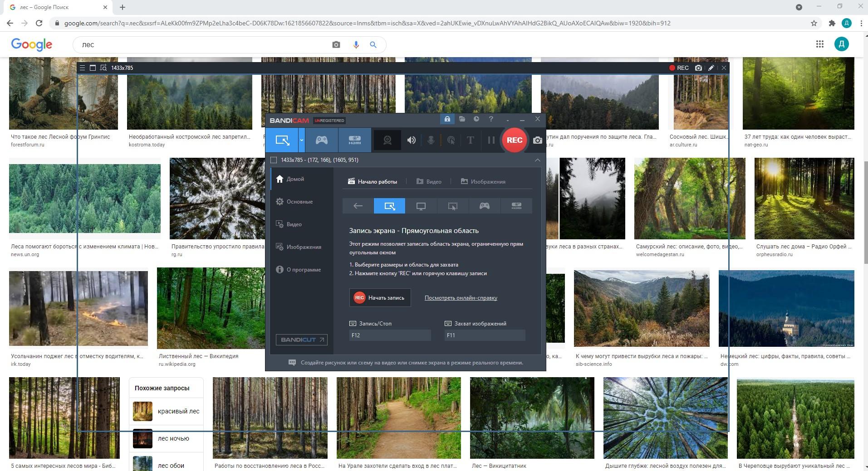Open Bandicam output folder icon

tap(462, 119)
